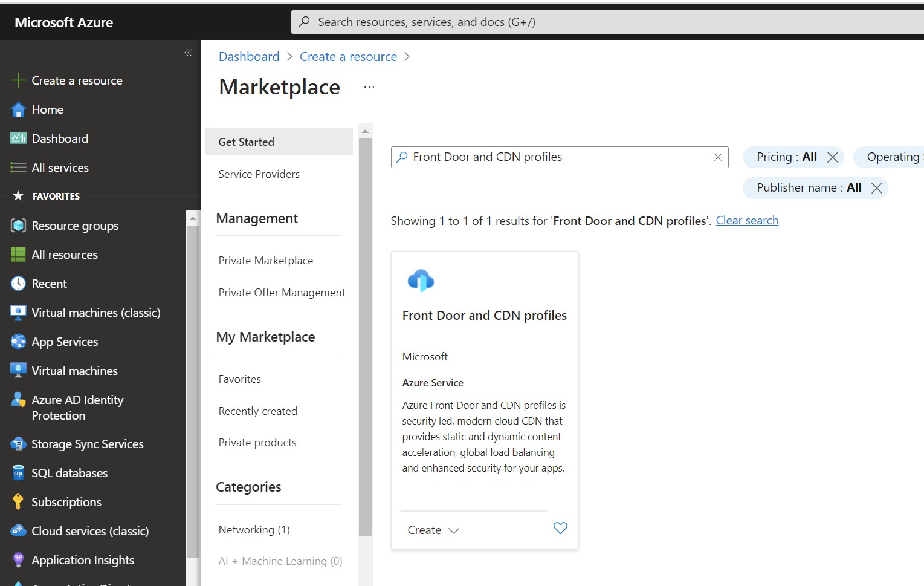The image size is (924, 586).
Task: Go to Dashboard via breadcrumb
Action: pos(249,57)
